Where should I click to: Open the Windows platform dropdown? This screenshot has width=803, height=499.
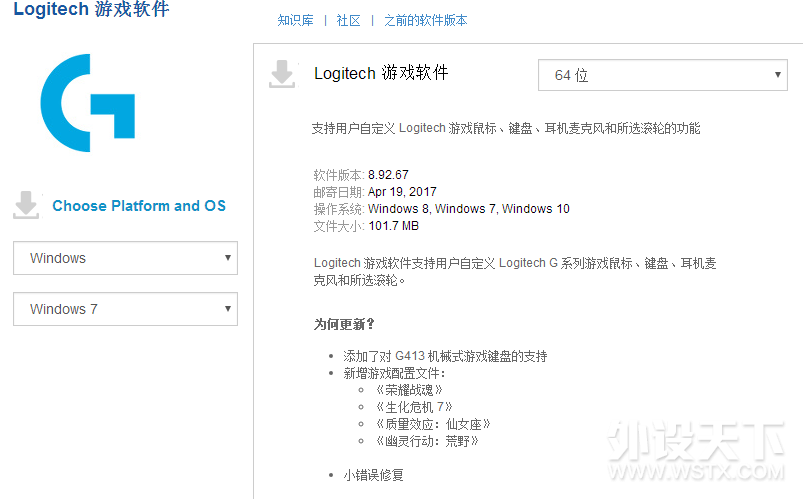tap(125, 258)
